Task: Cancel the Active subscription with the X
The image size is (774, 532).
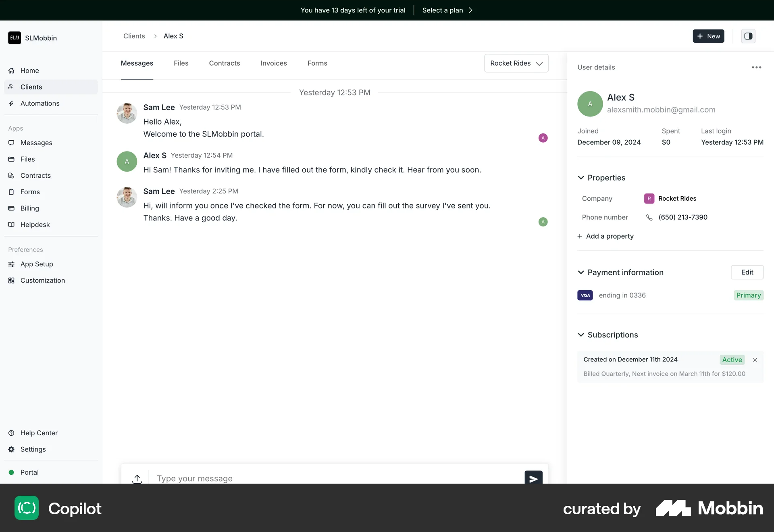Action: 755,360
